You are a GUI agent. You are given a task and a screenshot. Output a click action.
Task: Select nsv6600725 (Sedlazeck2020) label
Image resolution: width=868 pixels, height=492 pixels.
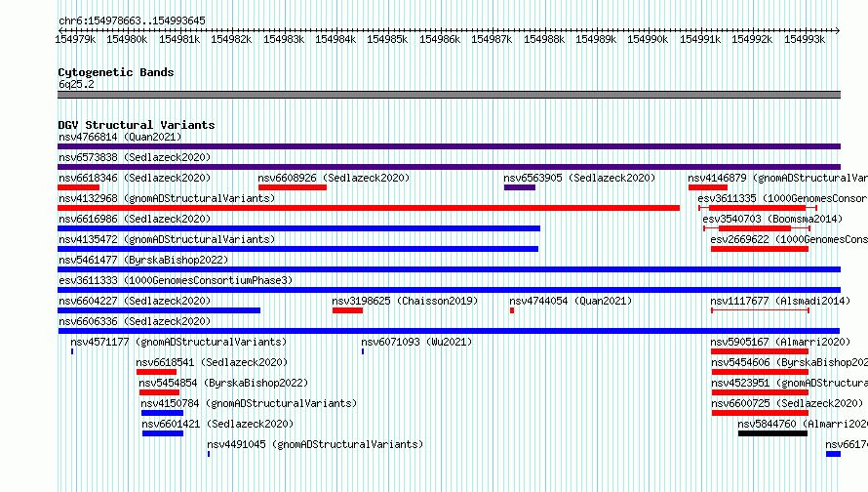coord(787,403)
